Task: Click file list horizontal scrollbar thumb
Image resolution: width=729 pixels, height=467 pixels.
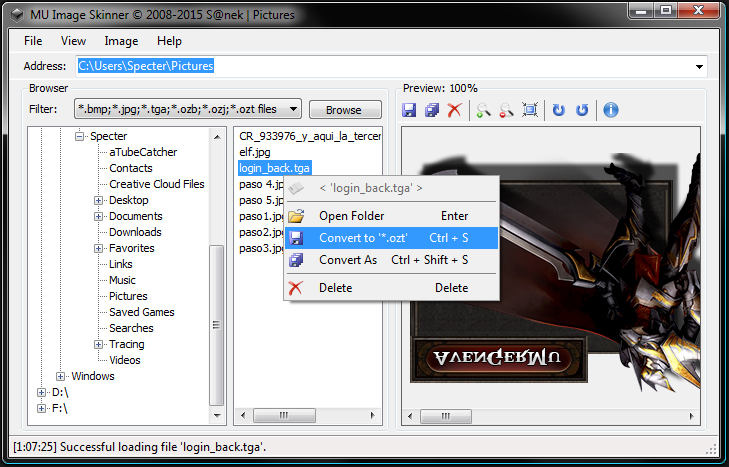Action: point(284,415)
